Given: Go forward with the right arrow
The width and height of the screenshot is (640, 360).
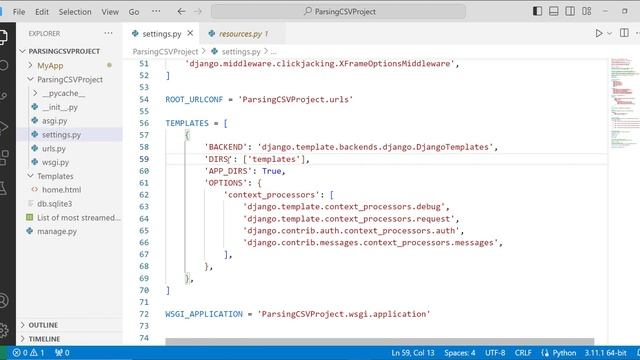Looking at the screenshot, I should (198, 11).
